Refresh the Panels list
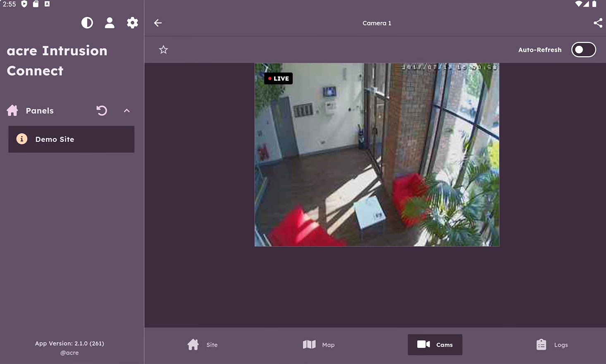Viewport: 606px width, 364px height. pos(102,111)
